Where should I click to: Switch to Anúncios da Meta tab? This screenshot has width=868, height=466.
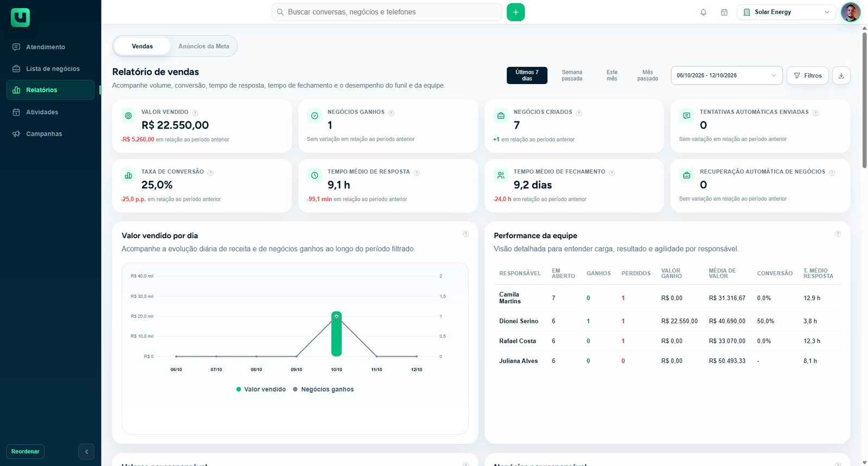(203, 46)
